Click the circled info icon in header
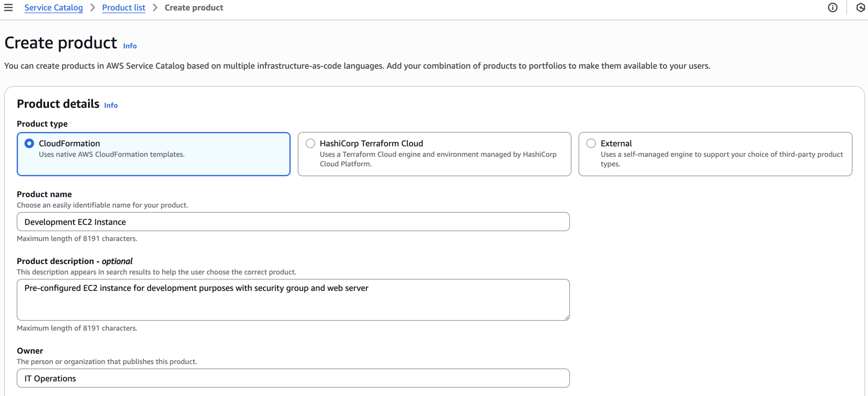868x396 pixels. pyautogui.click(x=832, y=8)
